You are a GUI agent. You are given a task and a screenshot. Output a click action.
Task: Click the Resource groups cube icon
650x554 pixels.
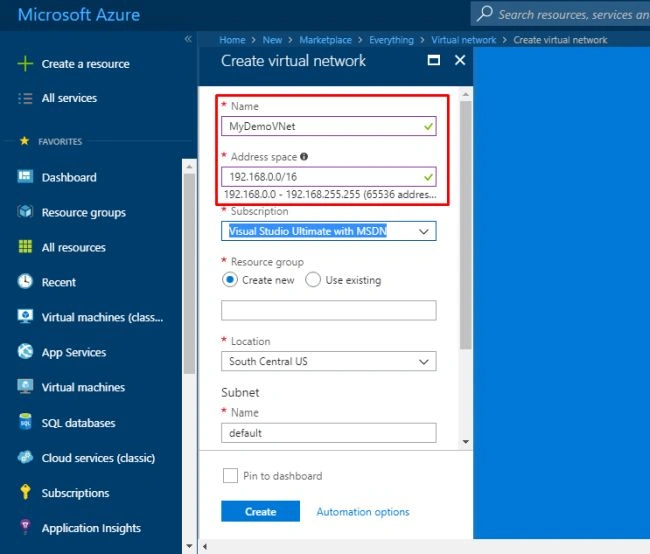(25, 211)
